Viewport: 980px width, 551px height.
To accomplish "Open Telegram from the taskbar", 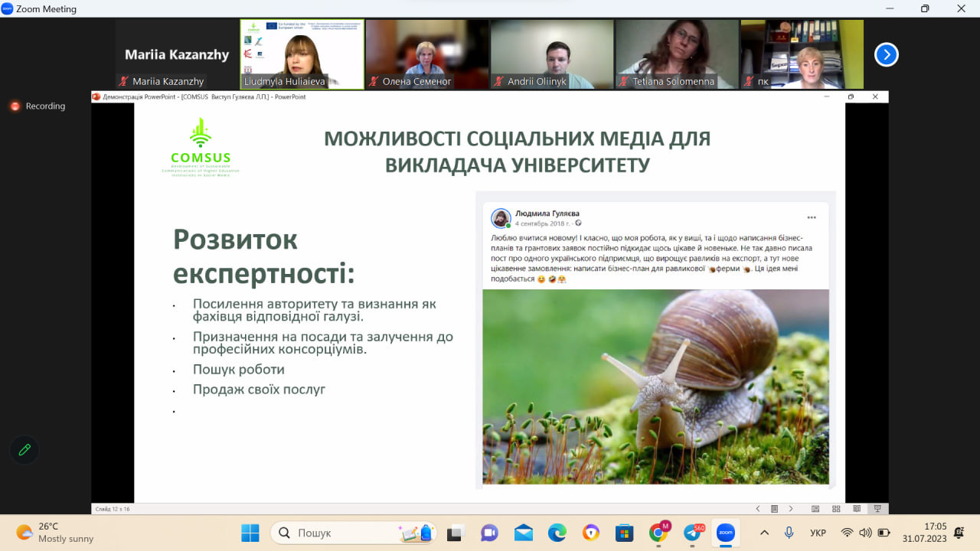I will pos(692,533).
